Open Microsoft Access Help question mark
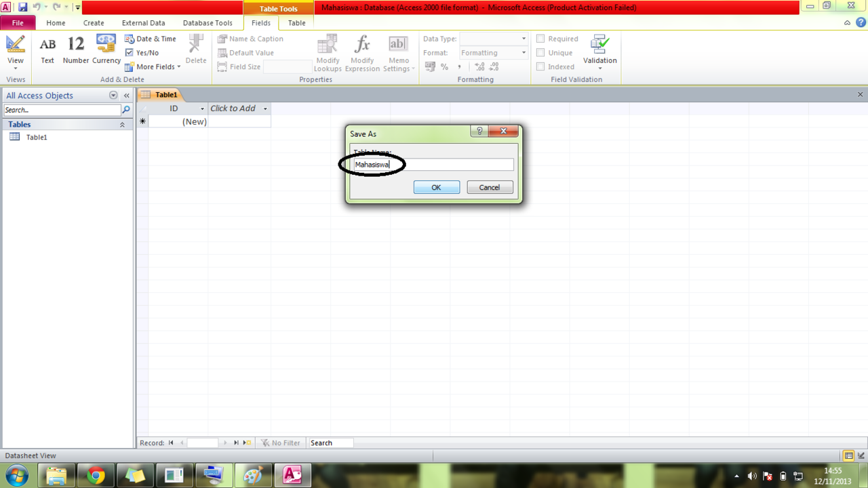868x488 pixels. click(860, 23)
